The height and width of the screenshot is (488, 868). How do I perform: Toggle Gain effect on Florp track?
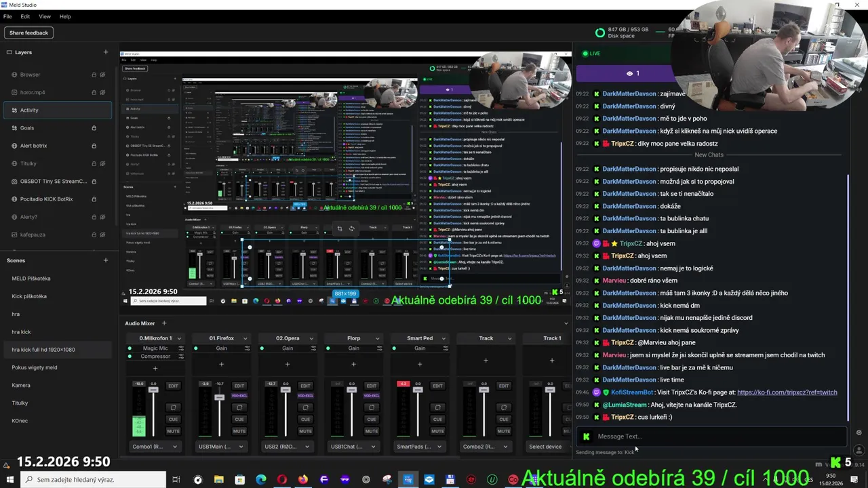[328, 348]
